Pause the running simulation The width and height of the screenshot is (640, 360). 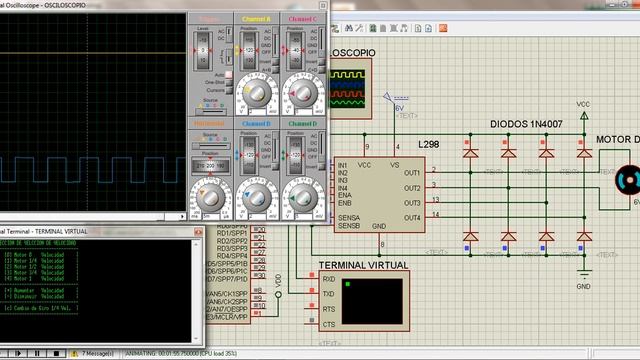37,353
